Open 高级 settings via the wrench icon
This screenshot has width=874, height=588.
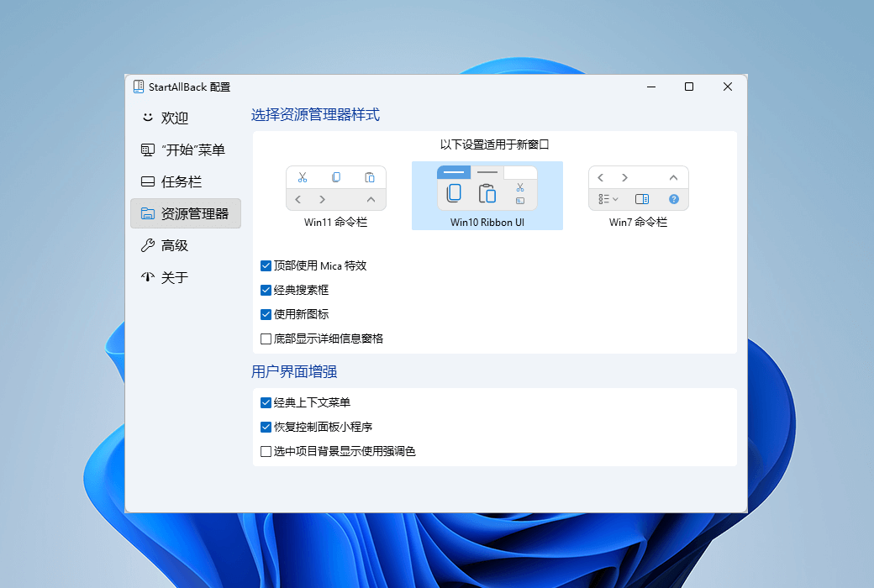[147, 245]
